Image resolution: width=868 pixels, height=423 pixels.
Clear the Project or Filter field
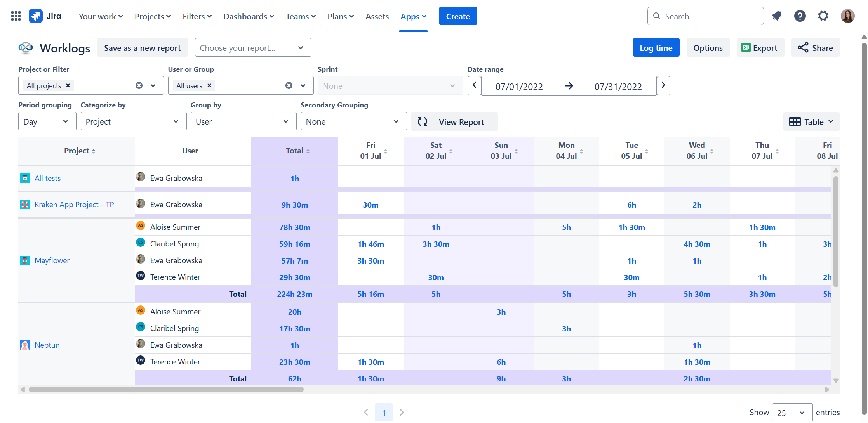point(139,85)
